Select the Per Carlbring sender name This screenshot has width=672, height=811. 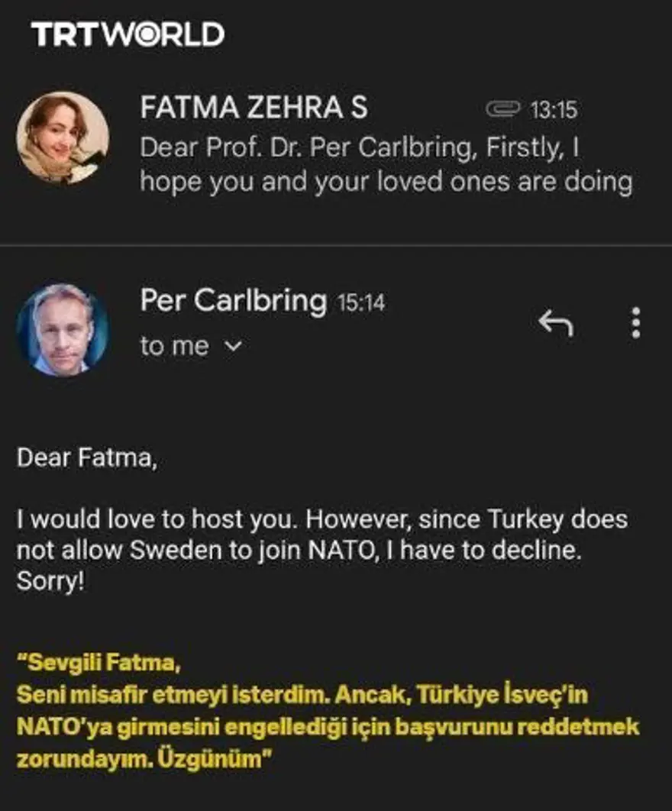233,302
